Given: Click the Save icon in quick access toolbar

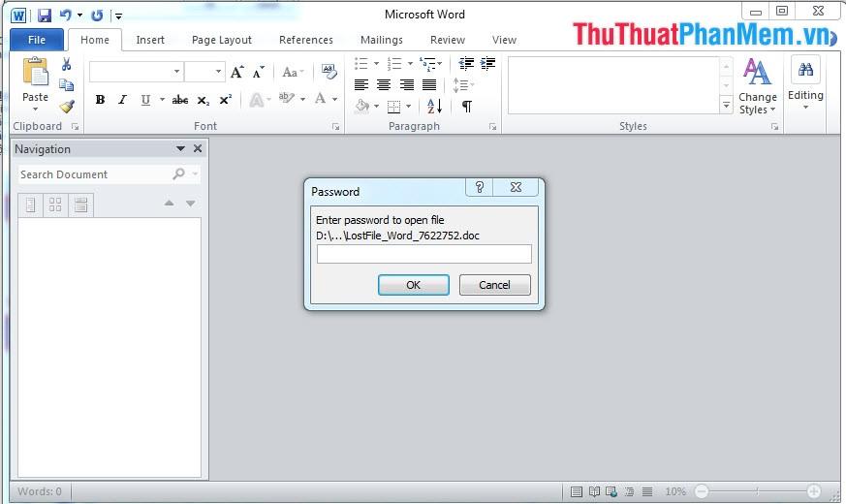Looking at the screenshot, I should [45, 16].
